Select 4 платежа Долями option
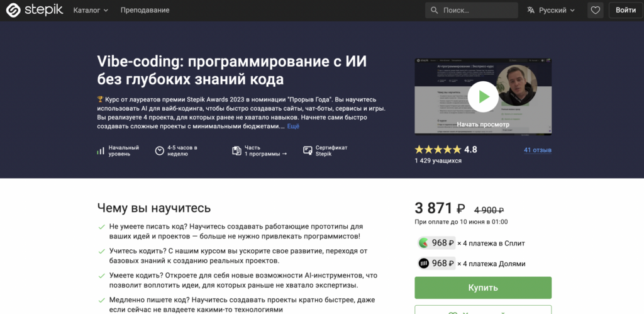Image resolution: width=644 pixels, height=314 pixels. [x=471, y=264]
